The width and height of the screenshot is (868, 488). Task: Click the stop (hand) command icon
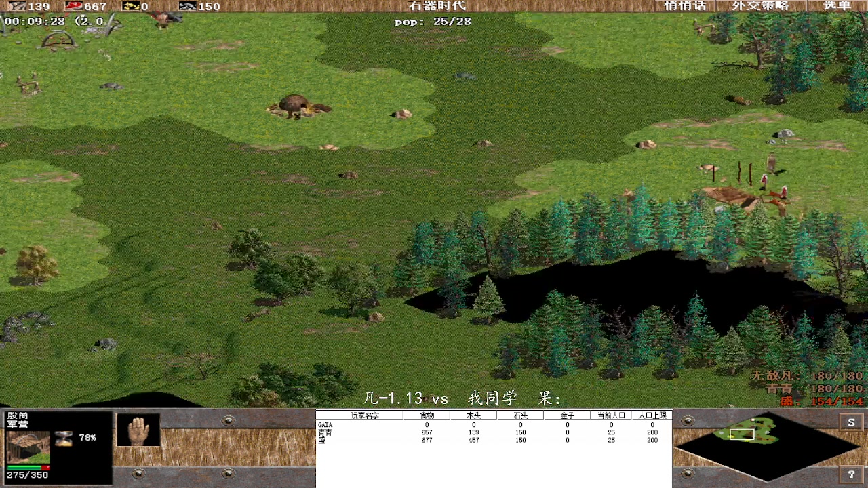pos(138,430)
